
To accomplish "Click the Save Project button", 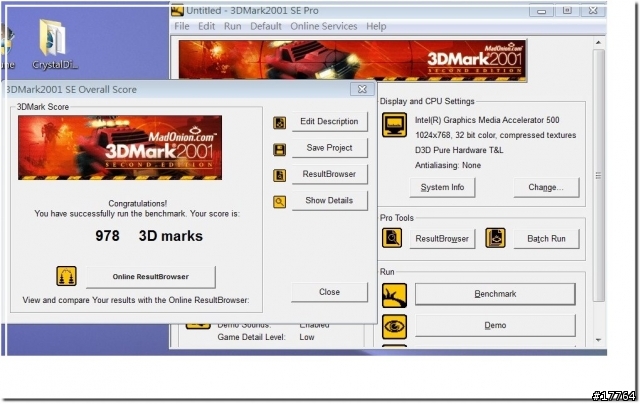I will click(329, 148).
